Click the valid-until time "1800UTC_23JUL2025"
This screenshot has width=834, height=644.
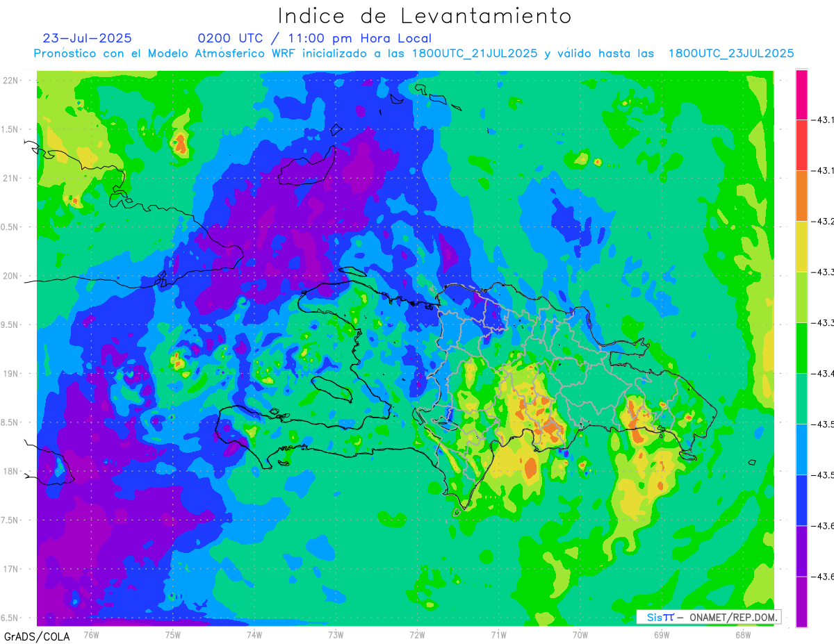(x=731, y=53)
